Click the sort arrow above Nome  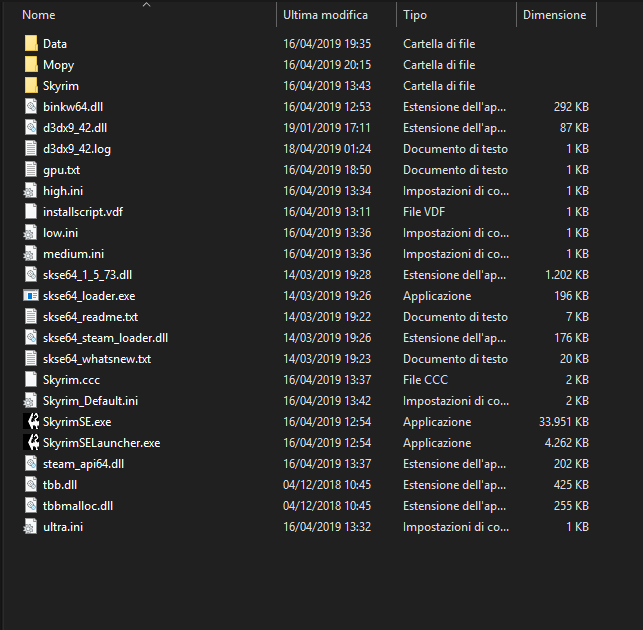[146, 5]
